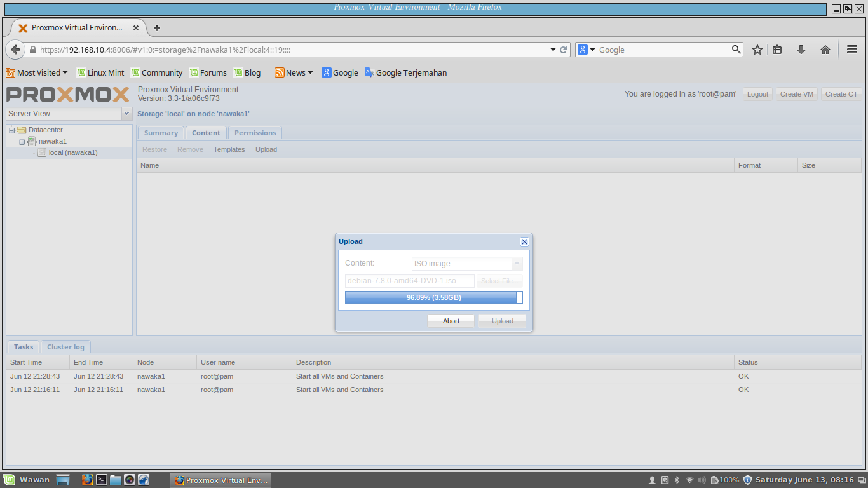Select local (nawaka1) storage in tree

tap(69, 153)
